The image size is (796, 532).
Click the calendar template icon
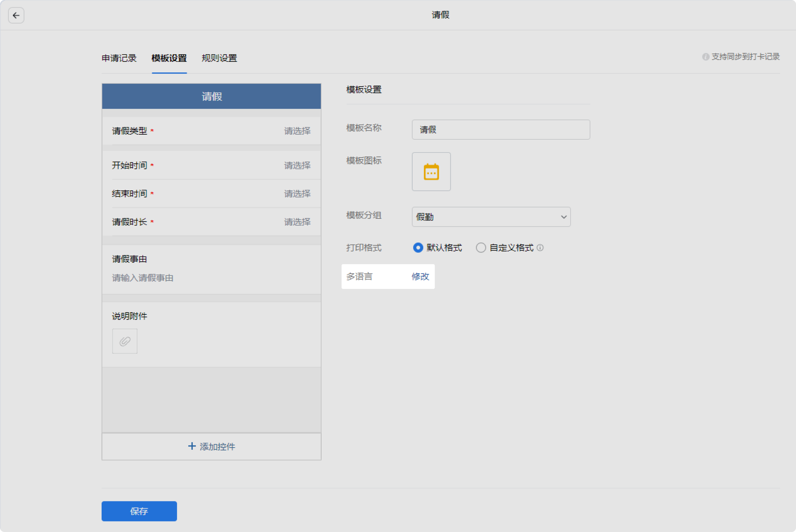point(431,172)
